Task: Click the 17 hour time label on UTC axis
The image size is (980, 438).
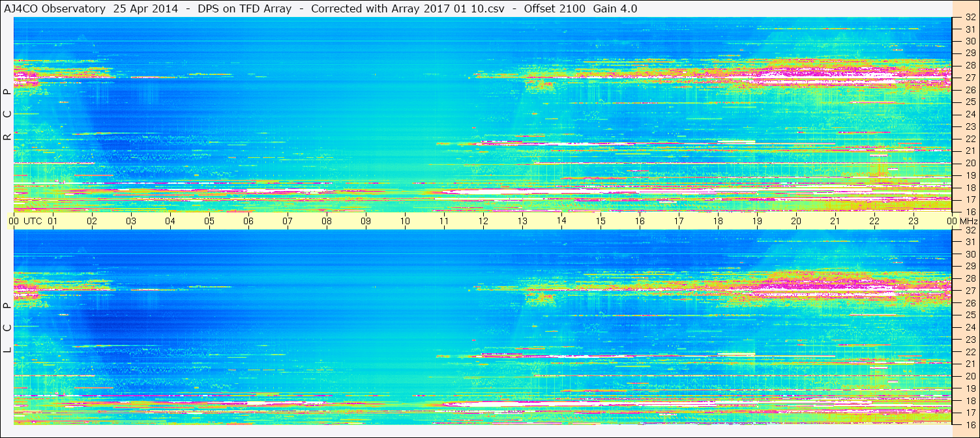Action: [679, 221]
